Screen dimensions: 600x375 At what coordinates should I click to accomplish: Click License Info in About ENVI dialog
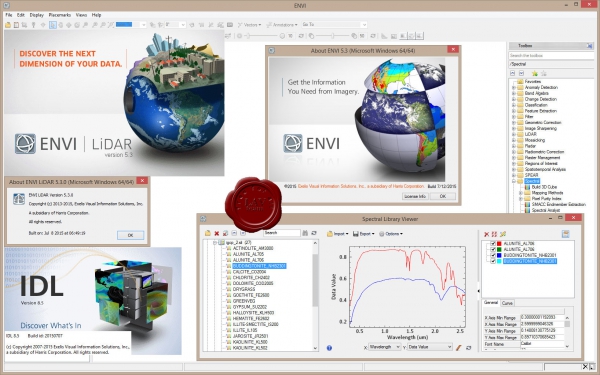click(415, 196)
